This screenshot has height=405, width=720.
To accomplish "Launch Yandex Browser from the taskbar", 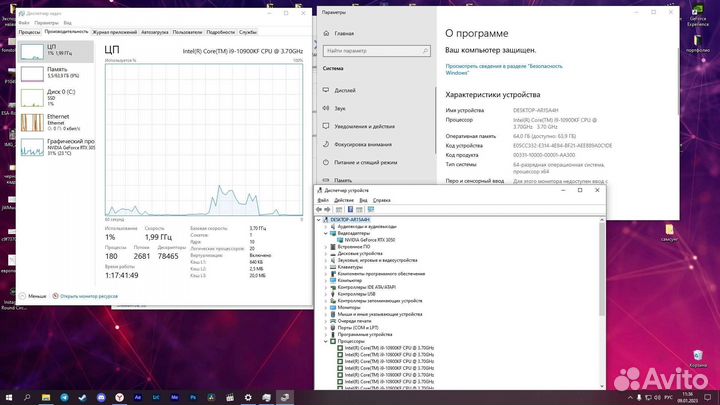I will click(119, 397).
